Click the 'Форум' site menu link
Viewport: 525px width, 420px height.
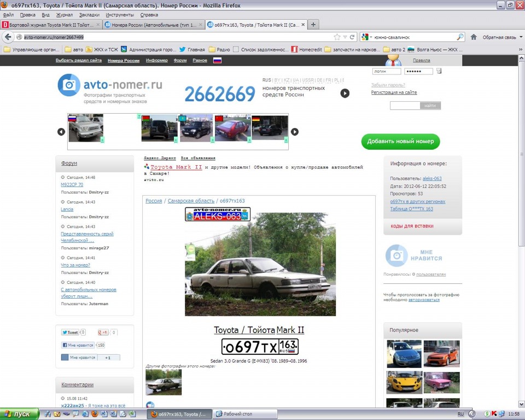pos(180,60)
